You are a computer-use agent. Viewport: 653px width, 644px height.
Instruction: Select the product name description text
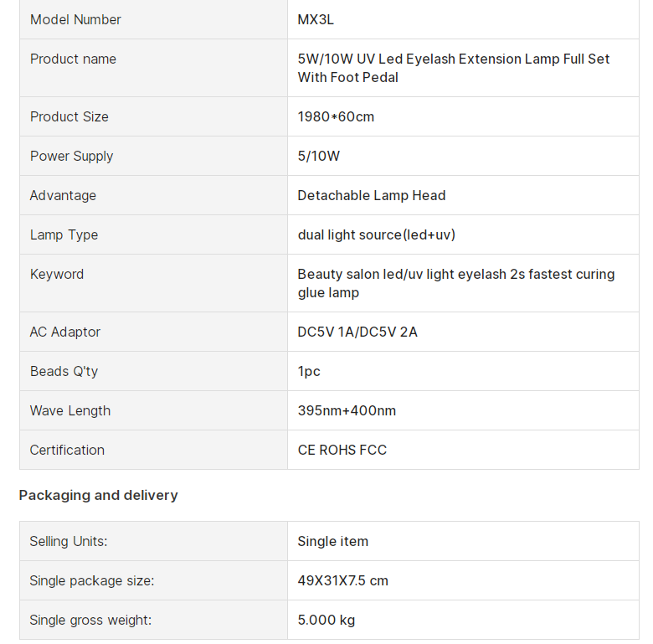[453, 68]
